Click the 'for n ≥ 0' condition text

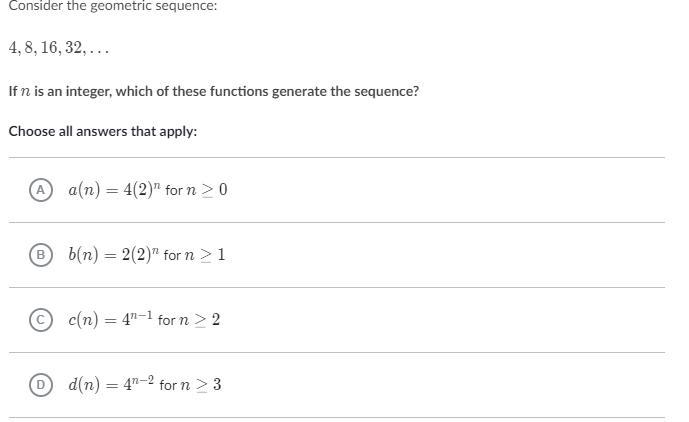[x=197, y=190]
